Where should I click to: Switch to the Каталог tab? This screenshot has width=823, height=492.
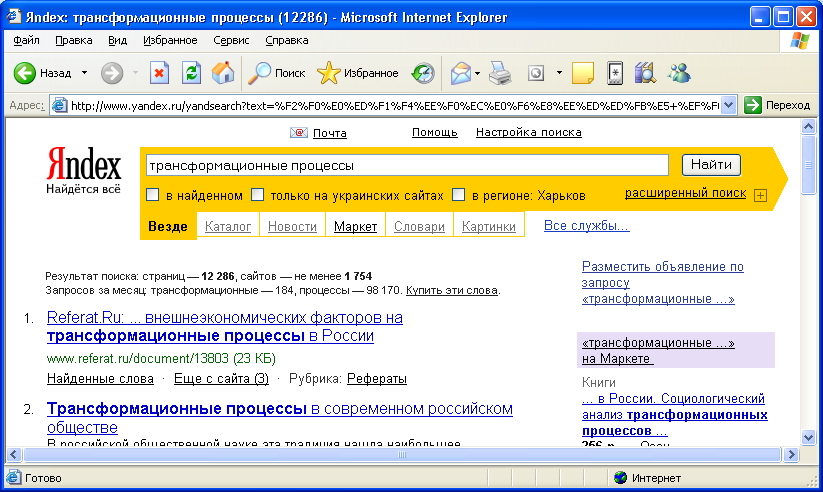coord(228,226)
